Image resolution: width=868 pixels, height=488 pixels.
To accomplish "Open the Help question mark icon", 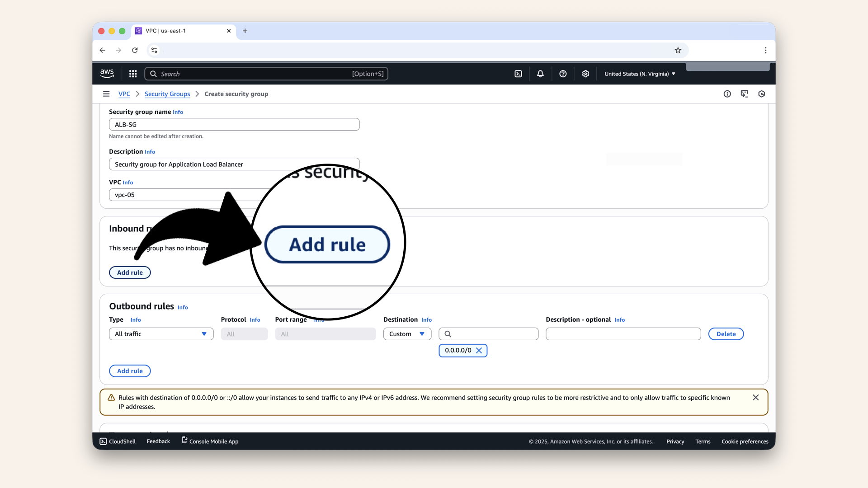I will point(563,74).
